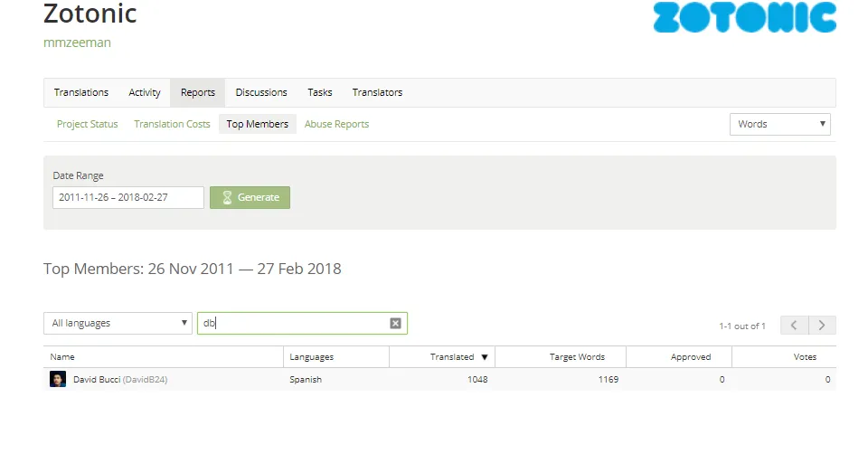The height and width of the screenshot is (454, 868).
Task: Open the Translators tab
Action: pos(378,92)
